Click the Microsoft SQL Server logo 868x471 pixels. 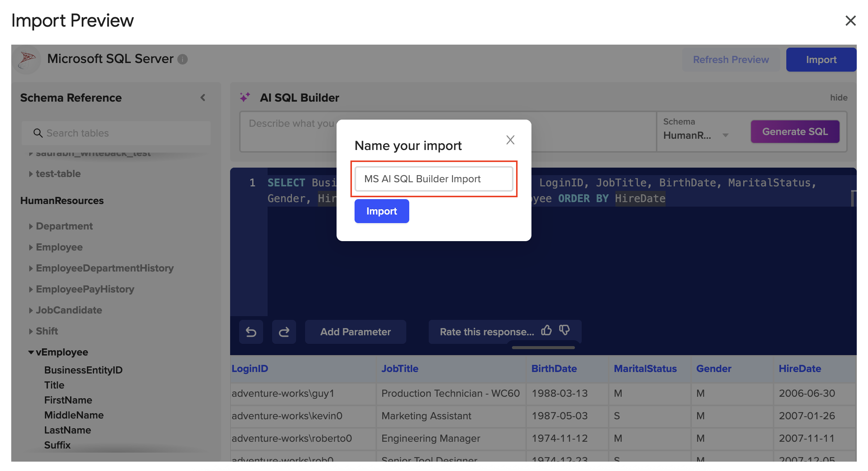click(27, 59)
